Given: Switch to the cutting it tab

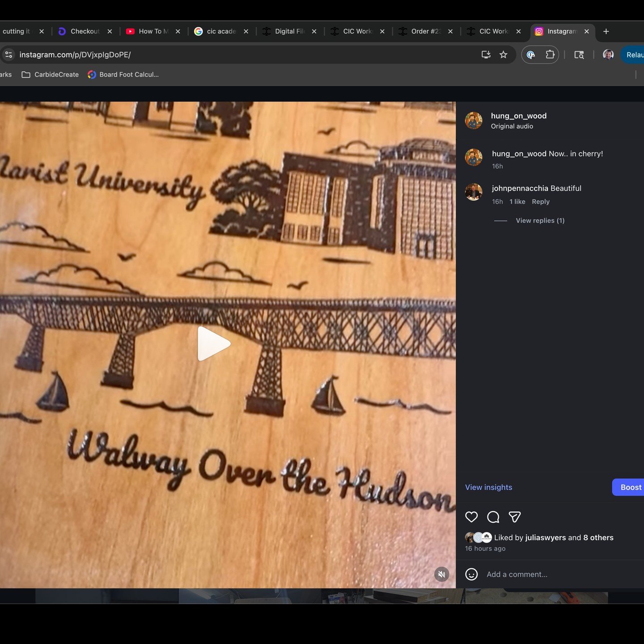Looking at the screenshot, I should 17,31.
